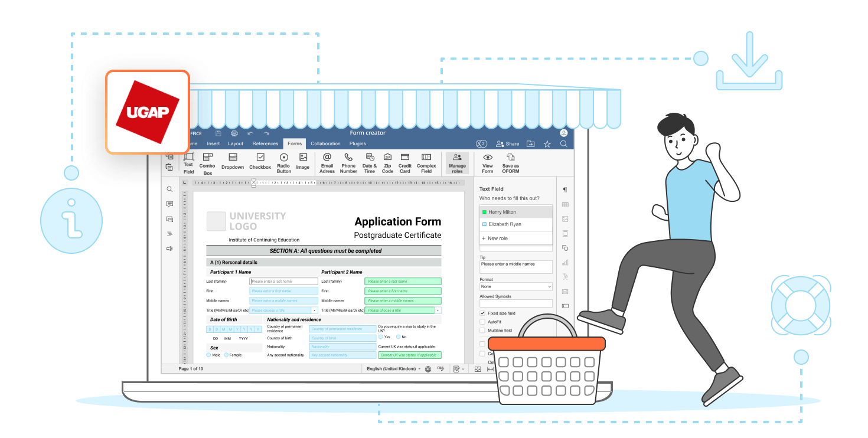Open paragraph settings in right sidebar

(565, 189)
